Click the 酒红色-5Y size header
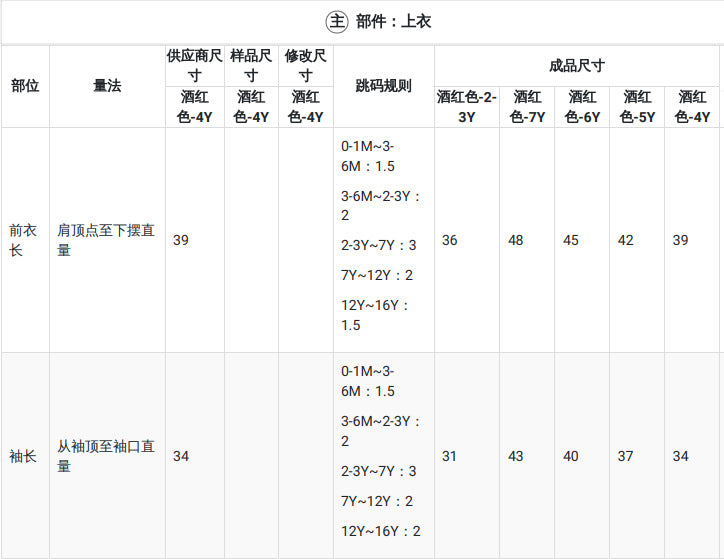The width and height of the screenshot is (724, 559). pos(637,107)
